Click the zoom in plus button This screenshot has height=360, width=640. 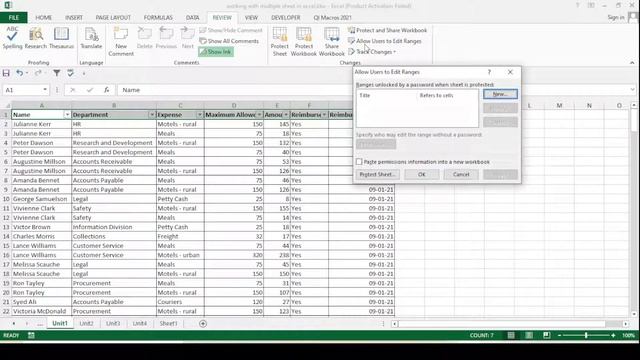coord(613,336)
